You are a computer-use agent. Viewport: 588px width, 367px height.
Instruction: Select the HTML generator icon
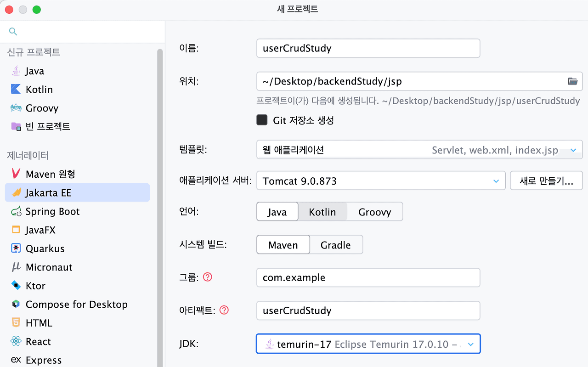pos(16,323)
